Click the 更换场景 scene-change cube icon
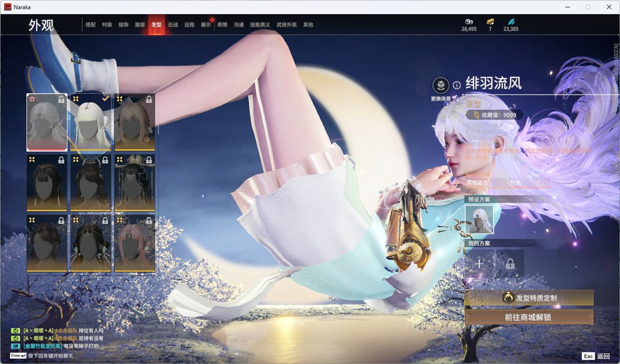This screenshot has height=364, width=620. click(440, 85)
